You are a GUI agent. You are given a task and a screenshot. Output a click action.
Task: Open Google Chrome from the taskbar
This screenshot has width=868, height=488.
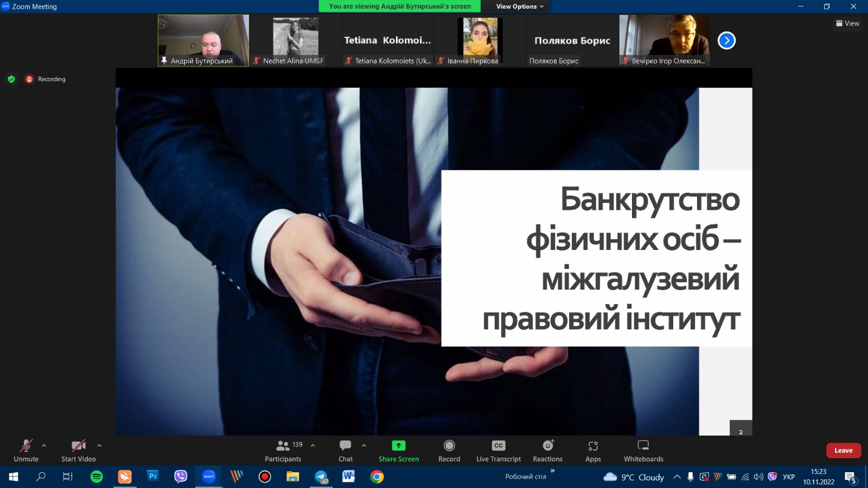[x=377, y=477]
